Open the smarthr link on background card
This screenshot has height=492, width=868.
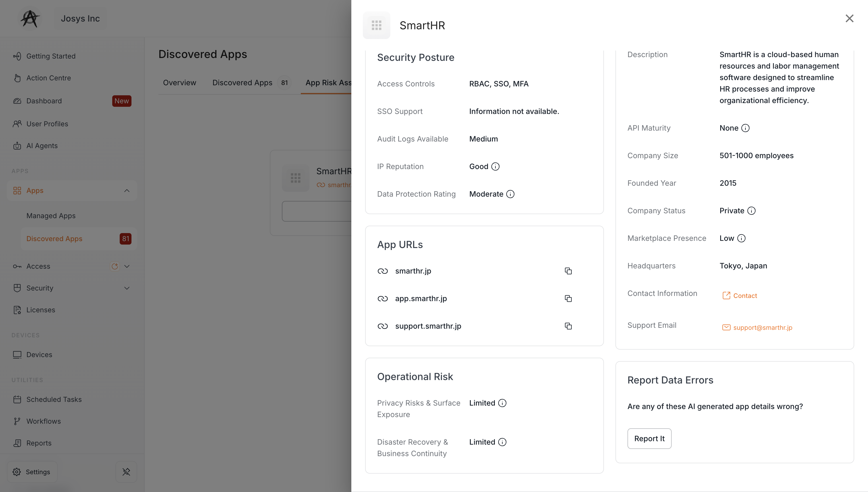pos(334,185)
